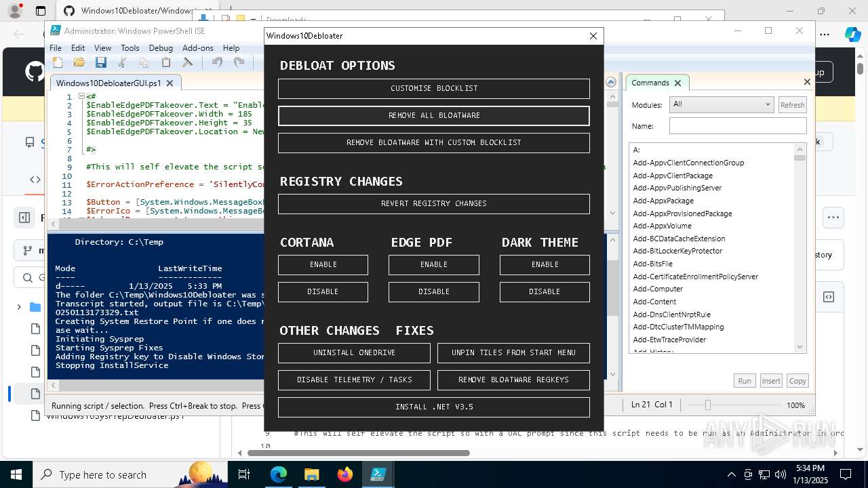Screen dimensions: 868x488
Task: Open Edge settings and more ellipsis
Action: point(825,35)
